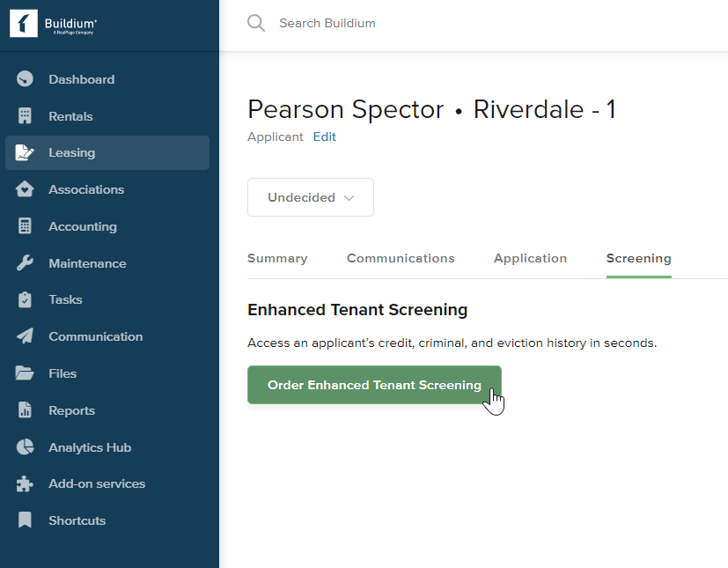Click Order Enhanced Tenant Screening
Image resolution: width=728 pixels, height=568 pixels.
(x=374, y=385)
